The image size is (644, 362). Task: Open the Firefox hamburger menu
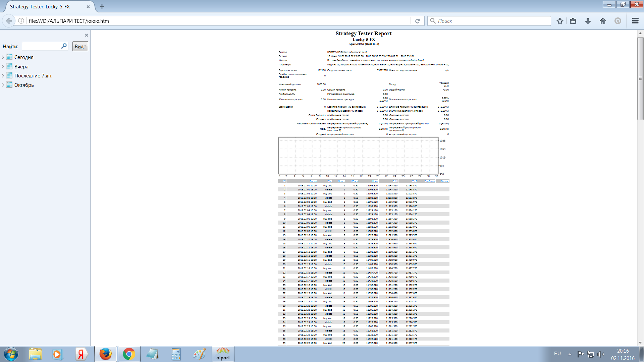pyautogui.click(x=635, y=21)
